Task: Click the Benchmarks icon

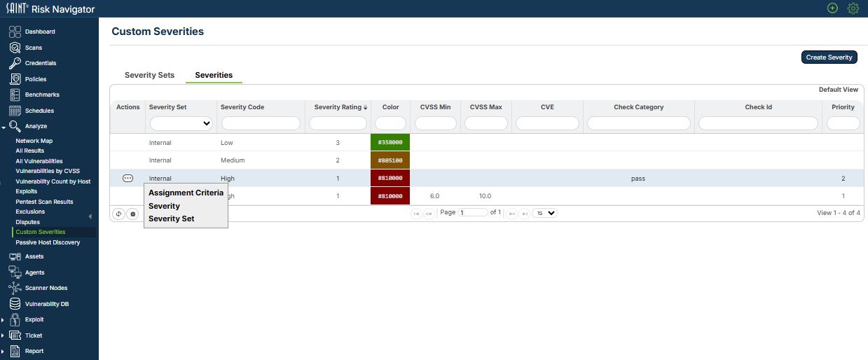Action: pyautogui.click(x=15, y=95)
